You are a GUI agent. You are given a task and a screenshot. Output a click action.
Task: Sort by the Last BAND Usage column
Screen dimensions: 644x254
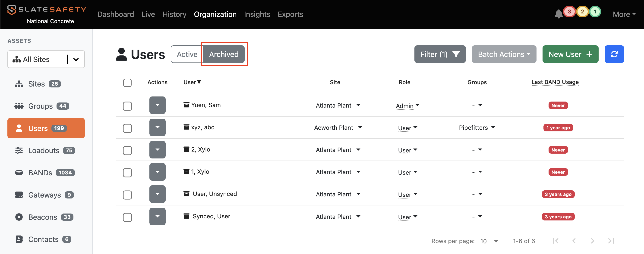555,82
